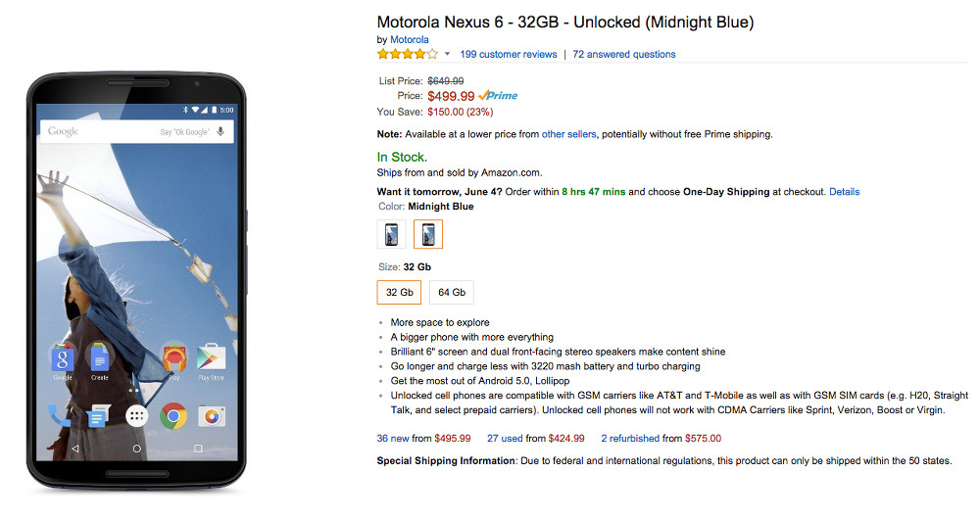This screenshot has width=980, height=521.
Task: Tap the camera icon on the phone
Action: point(211,416)
